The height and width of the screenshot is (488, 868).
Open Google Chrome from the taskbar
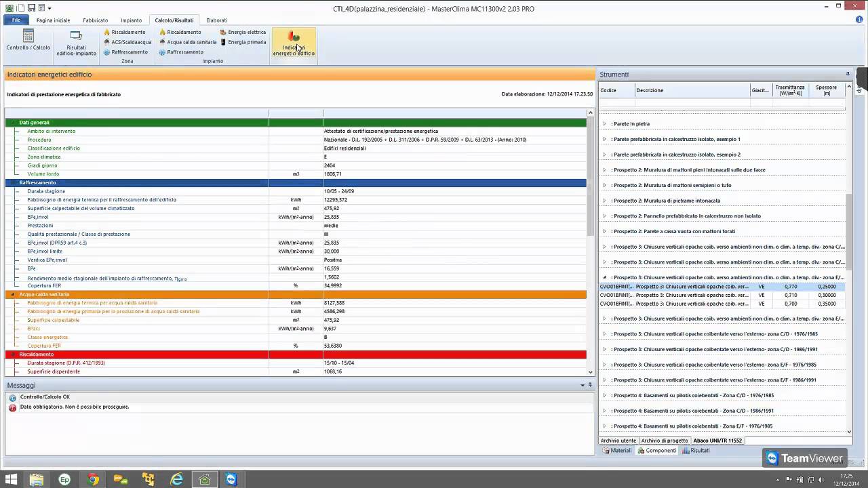(93, 479)
